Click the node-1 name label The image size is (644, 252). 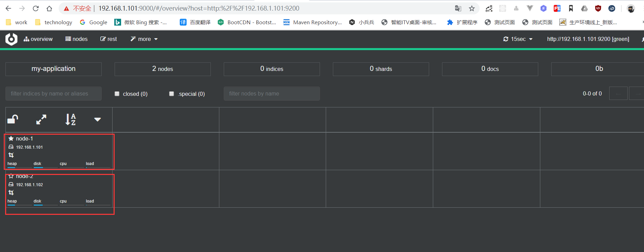[25, 138]
